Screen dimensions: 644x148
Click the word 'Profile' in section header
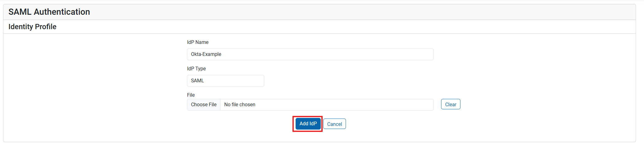click(45, 27)
